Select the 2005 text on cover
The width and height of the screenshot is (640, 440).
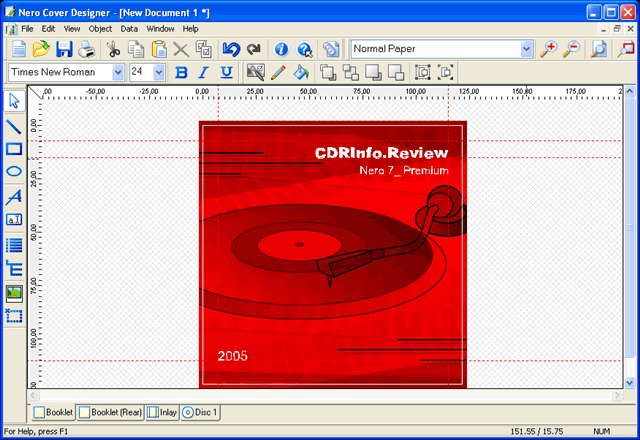[232, 356]
